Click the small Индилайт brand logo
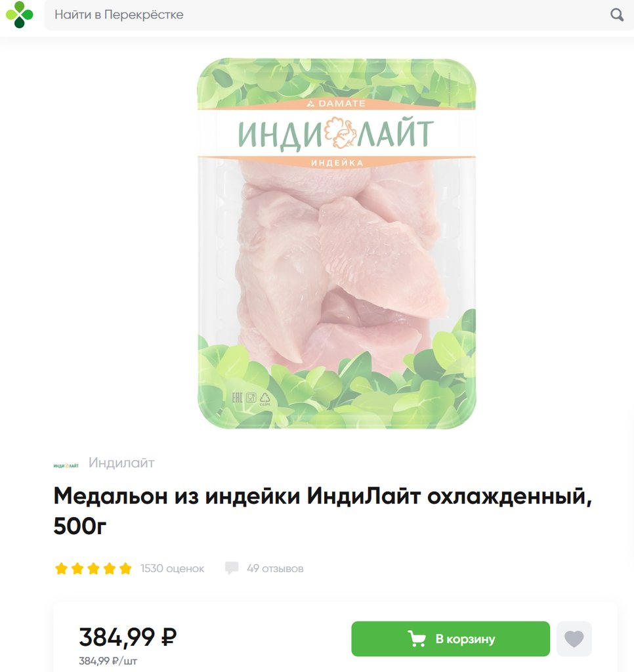Viewport: 634px width, 672px height. (x=66, y=465)
